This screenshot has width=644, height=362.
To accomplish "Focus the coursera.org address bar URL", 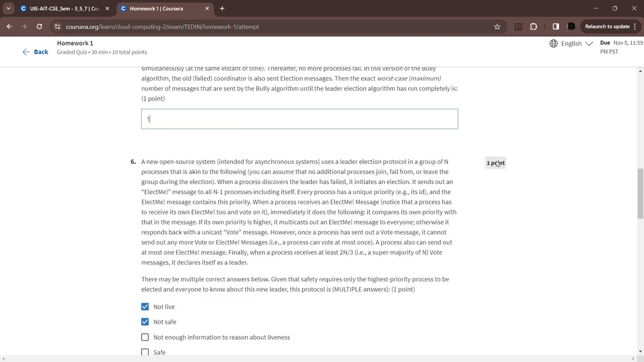I will (x=162, y=27).
